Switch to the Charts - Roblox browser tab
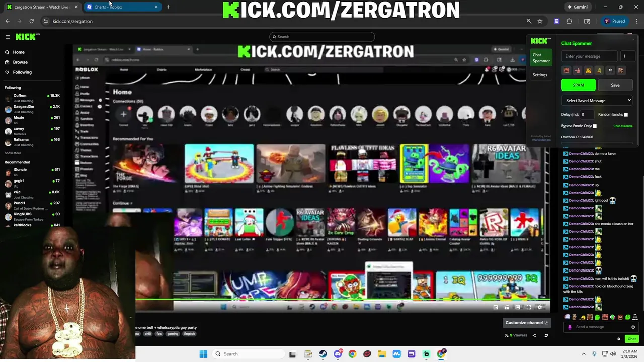Screen dimensions: 644x362 (x=121, y=7)
